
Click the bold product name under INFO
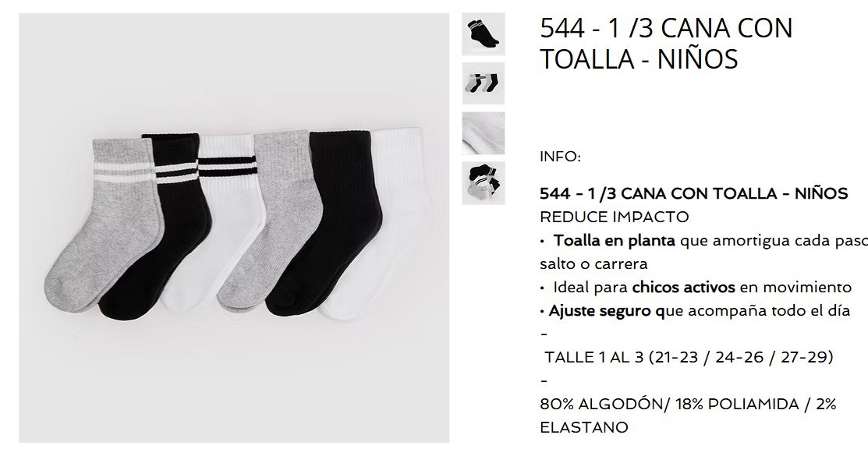pyautogui.click(x=693, y=193)
